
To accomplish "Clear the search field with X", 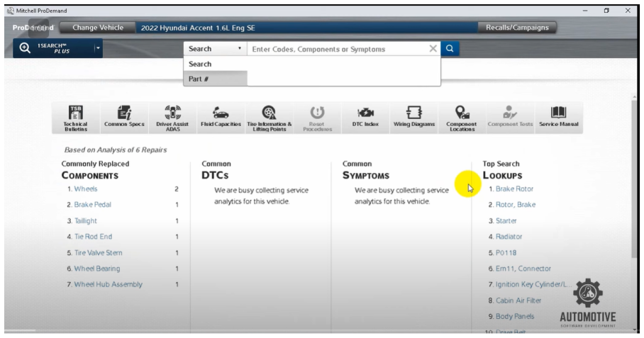I will (x=433, y=49).
